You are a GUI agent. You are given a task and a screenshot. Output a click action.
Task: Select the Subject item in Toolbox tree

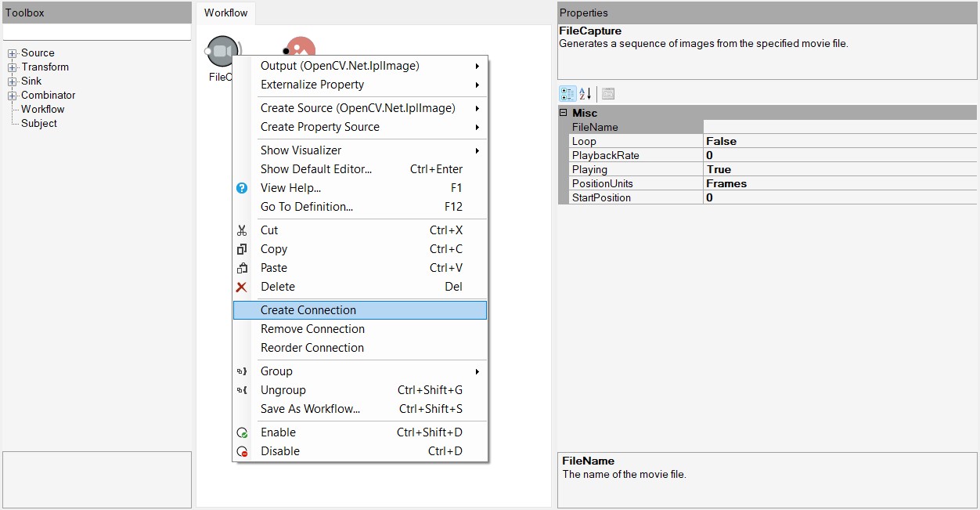pyautogui.click(x=39, y=124)
